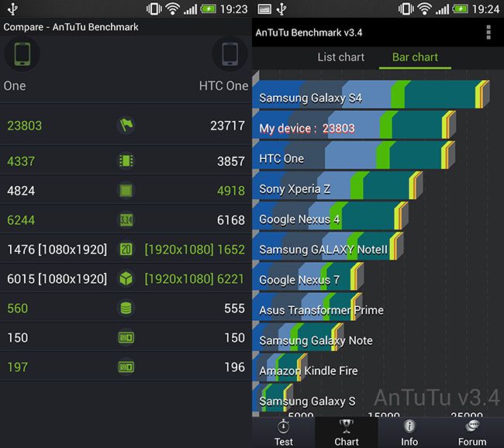Tap the value 3857
Image resolution: width=504 pixels, height=448 pixels.
(231, 161)
